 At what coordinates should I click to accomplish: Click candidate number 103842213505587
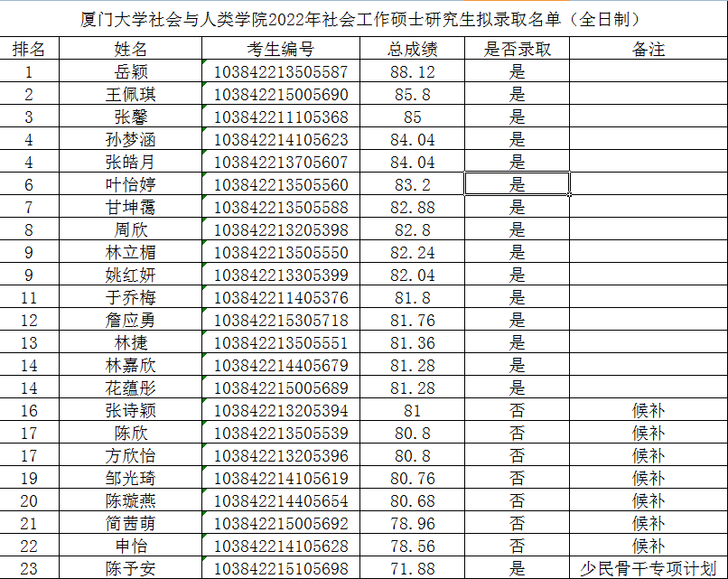pyautogui.click(x=281, y=71)
